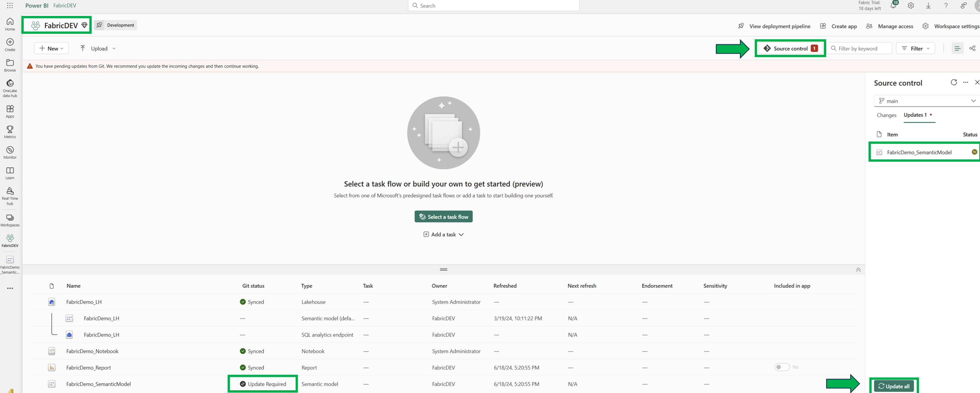
Task: Click Update all button
Action: click(x=893, y=386)
